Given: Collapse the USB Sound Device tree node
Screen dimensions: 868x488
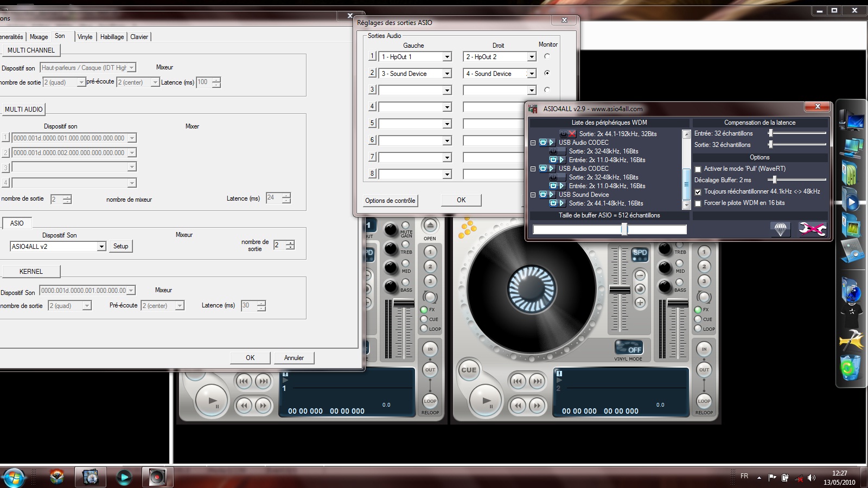Looking at the screenshot, I should click(533, 195).
